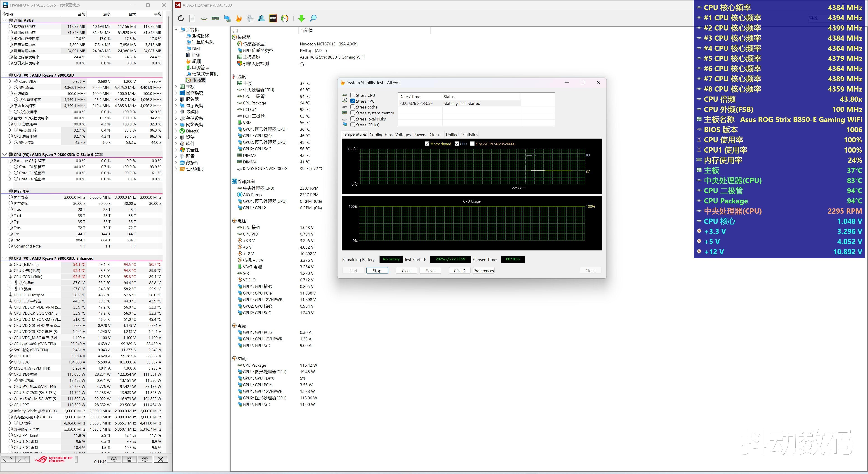
Task: Click the green download arrow update icon
Action: click(301, 19)
